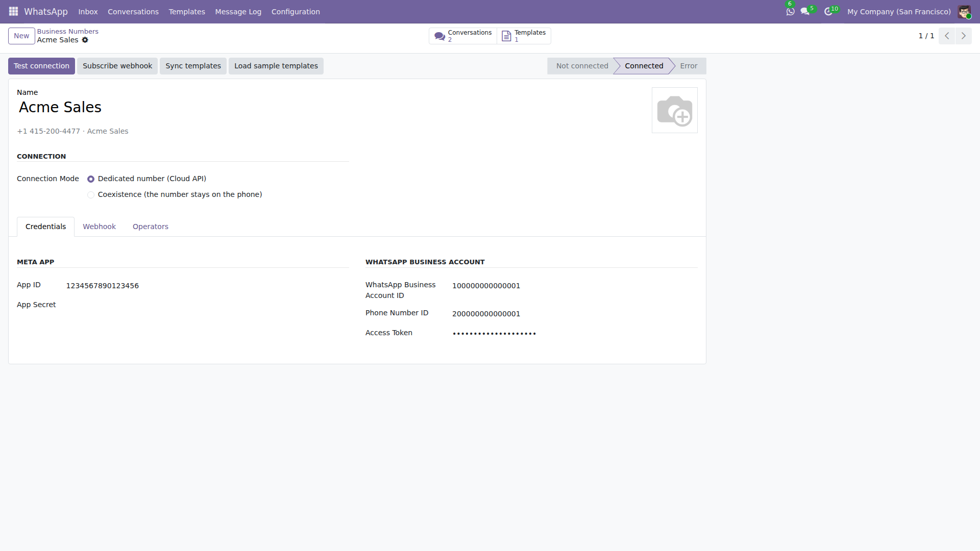Open Conversations stat button showing 2
Viewport: 980px width, 551px height.
click(x=463, y=36)
